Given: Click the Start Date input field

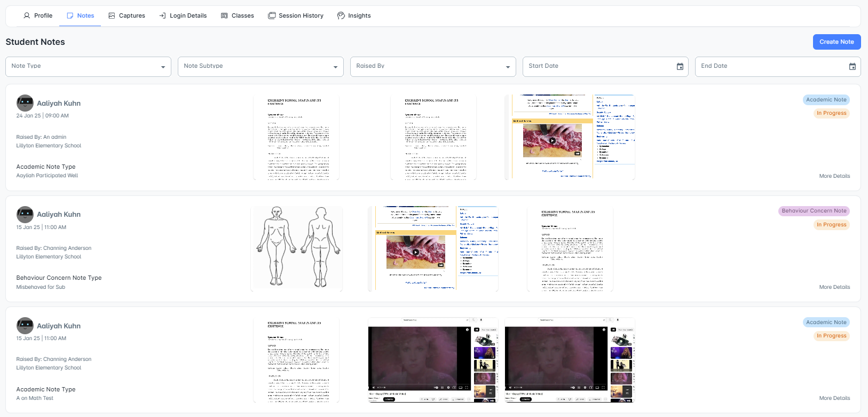Looking at the screenshot, I should pos(605,66).
